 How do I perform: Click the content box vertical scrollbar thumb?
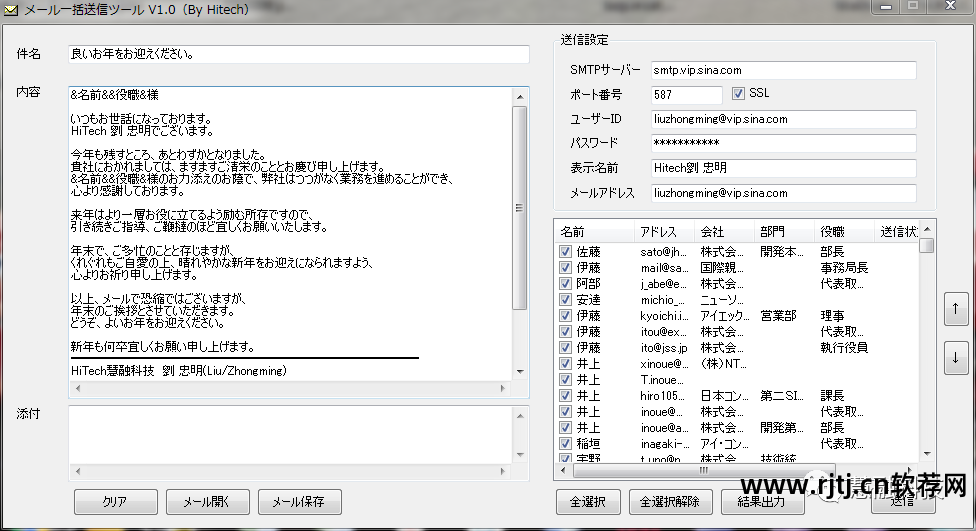520,207
